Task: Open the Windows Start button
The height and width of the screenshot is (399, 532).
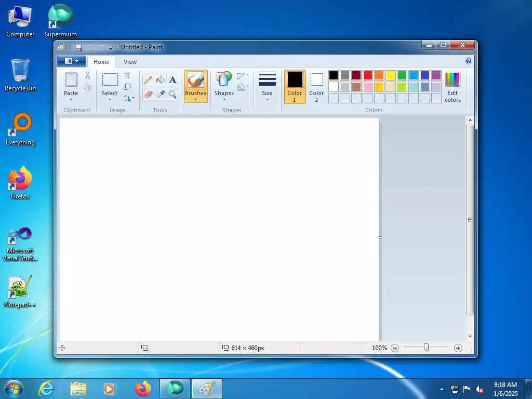Action: click(x=14, y=389)
